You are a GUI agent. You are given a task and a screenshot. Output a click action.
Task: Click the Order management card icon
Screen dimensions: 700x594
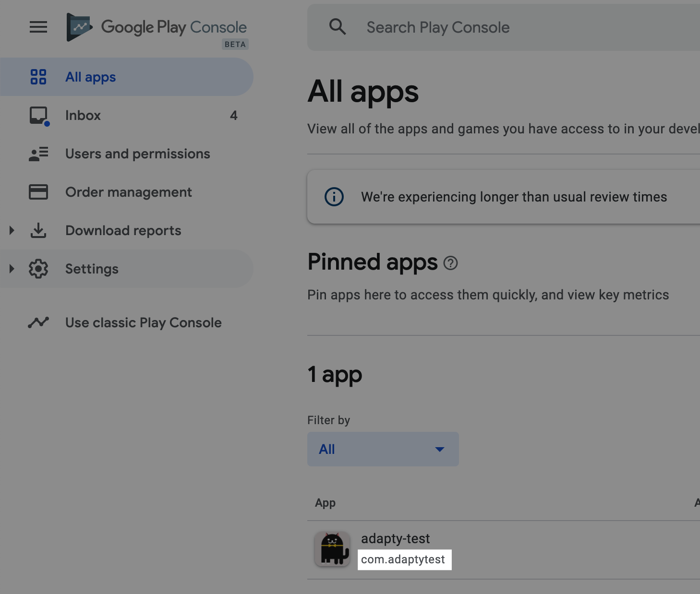tap(38, 192)
